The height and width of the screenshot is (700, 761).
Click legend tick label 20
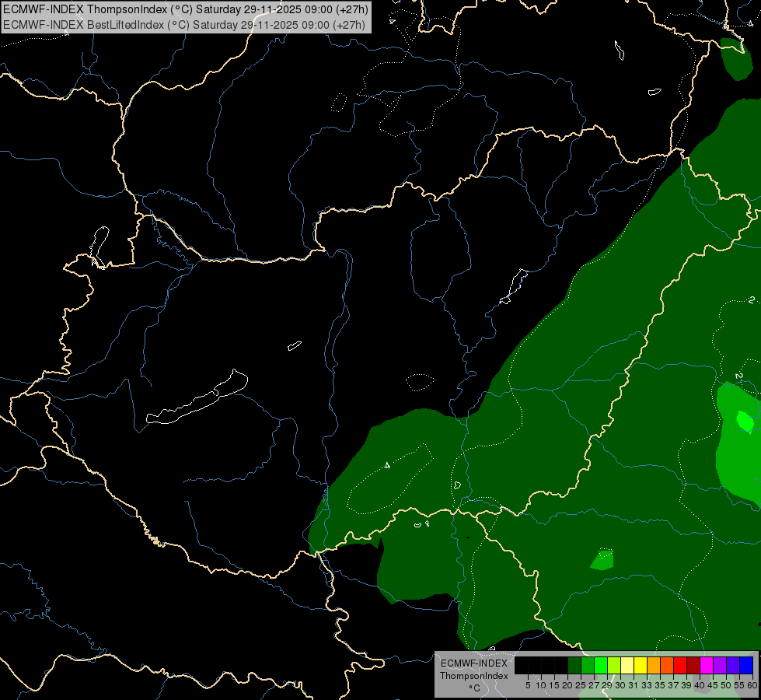pyautogui.click(x=568, y=685)
